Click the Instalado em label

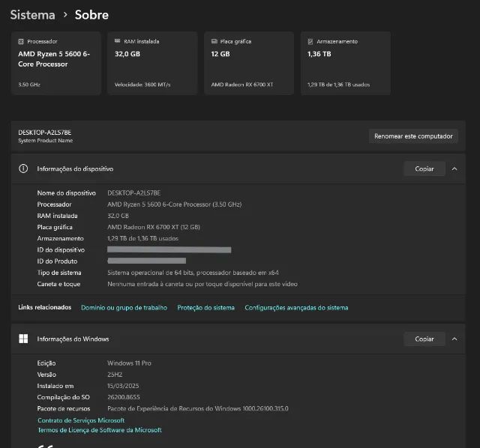coord(55,386)
